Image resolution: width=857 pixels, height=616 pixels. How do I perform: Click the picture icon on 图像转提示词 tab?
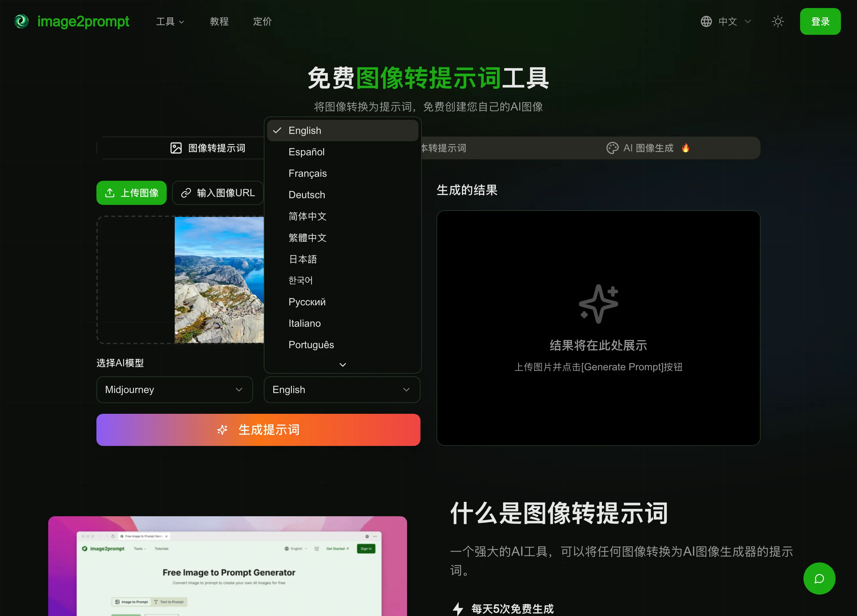tap(176, 148)
